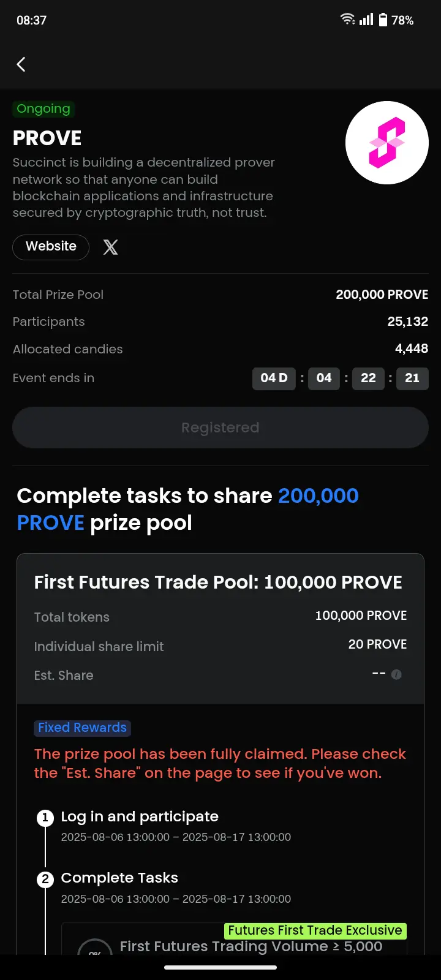
Task: Open the project Website link
Action: [51, 247]
